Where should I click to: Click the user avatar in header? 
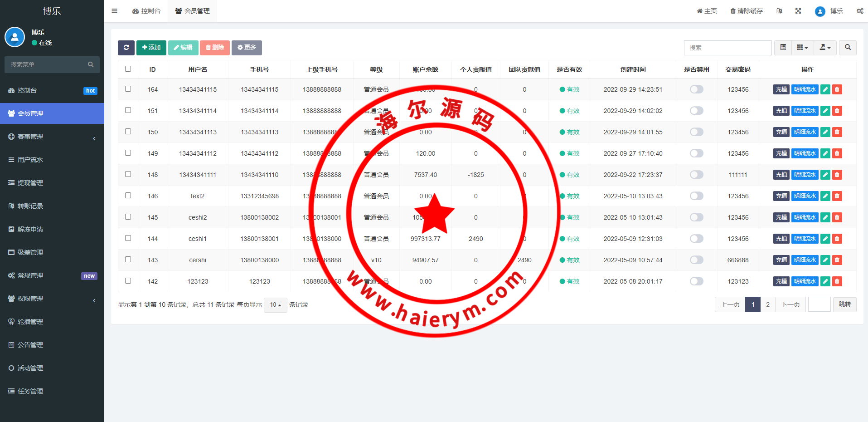820,11
